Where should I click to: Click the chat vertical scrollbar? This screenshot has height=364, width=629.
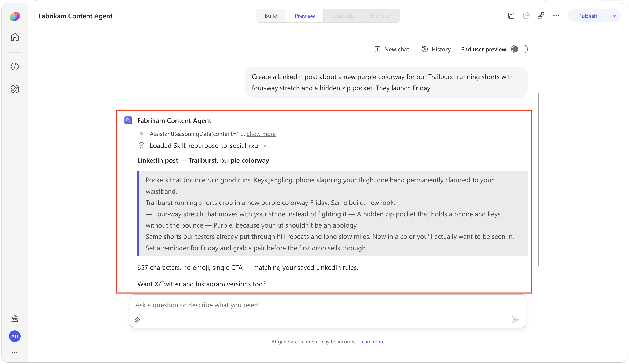(539, 179)
